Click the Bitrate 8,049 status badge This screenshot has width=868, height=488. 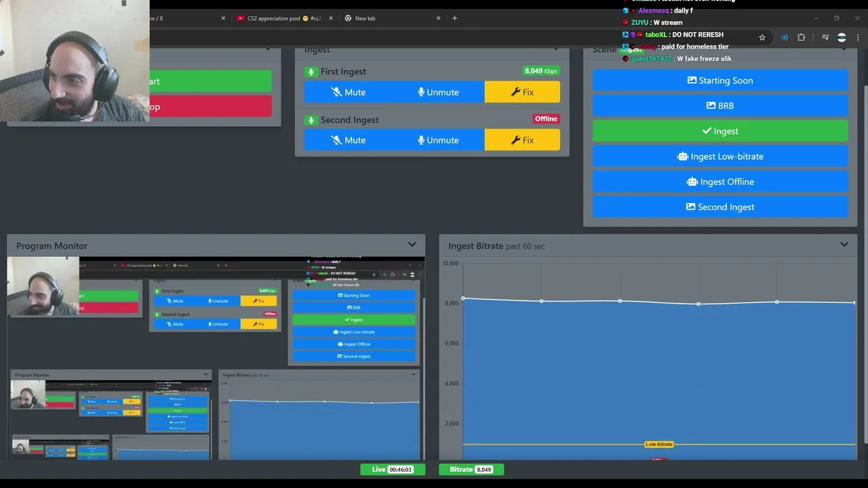pyautogui.click(x=471, y=469)
